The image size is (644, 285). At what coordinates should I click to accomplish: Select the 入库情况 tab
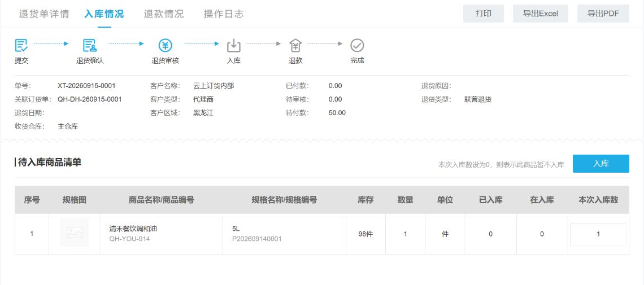click(104, 14)
